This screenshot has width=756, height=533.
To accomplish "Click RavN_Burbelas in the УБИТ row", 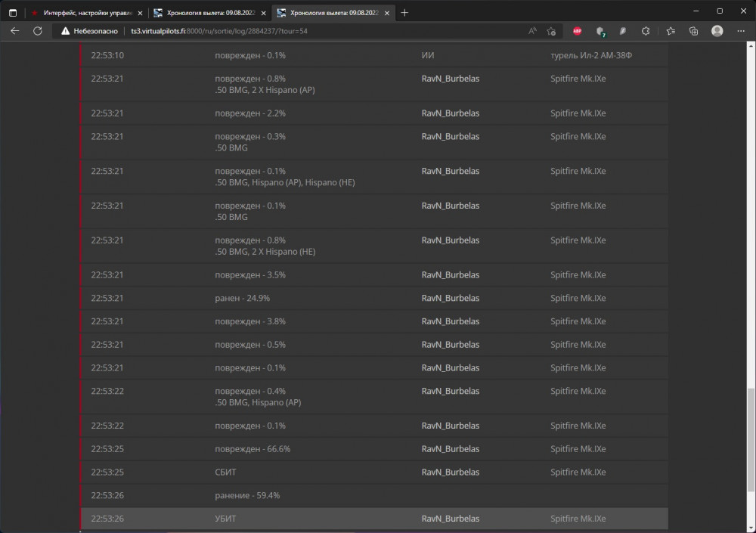I will 450,519.
